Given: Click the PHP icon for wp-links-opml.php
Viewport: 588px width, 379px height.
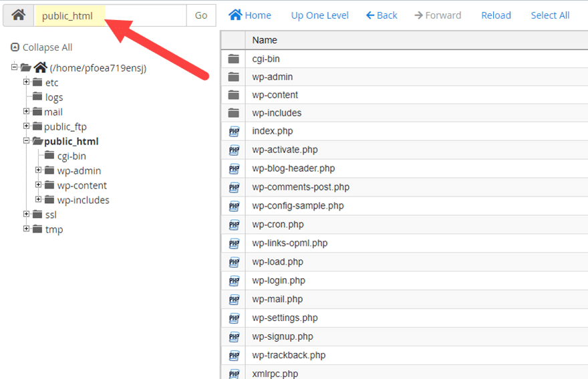Looking at the screenshot, I should pyautogui.click(x=234, y=243).
